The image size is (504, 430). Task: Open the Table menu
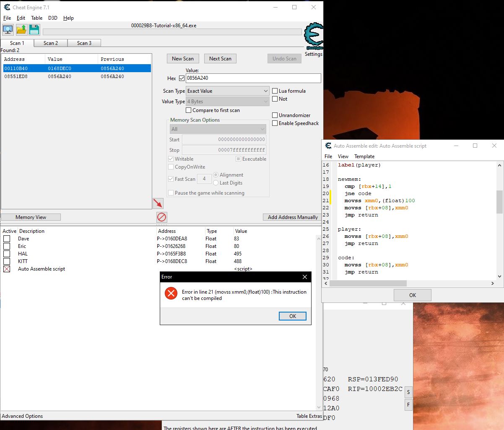37,18
